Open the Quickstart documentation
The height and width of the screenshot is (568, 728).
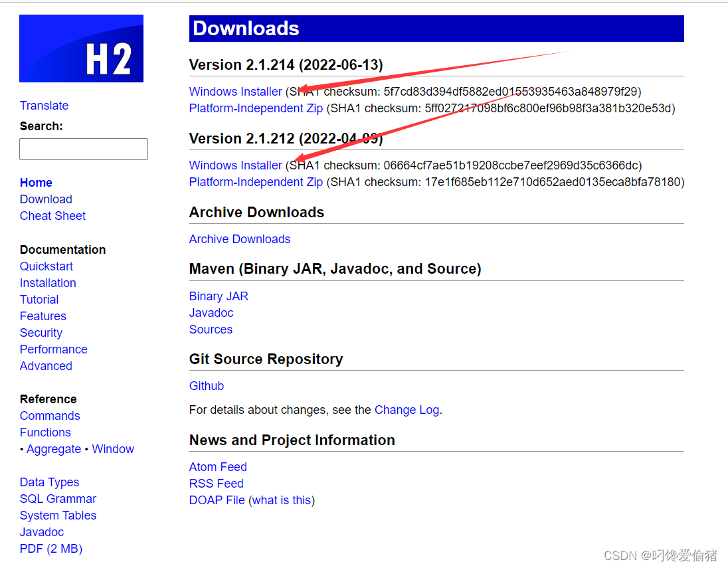[46, 266]
